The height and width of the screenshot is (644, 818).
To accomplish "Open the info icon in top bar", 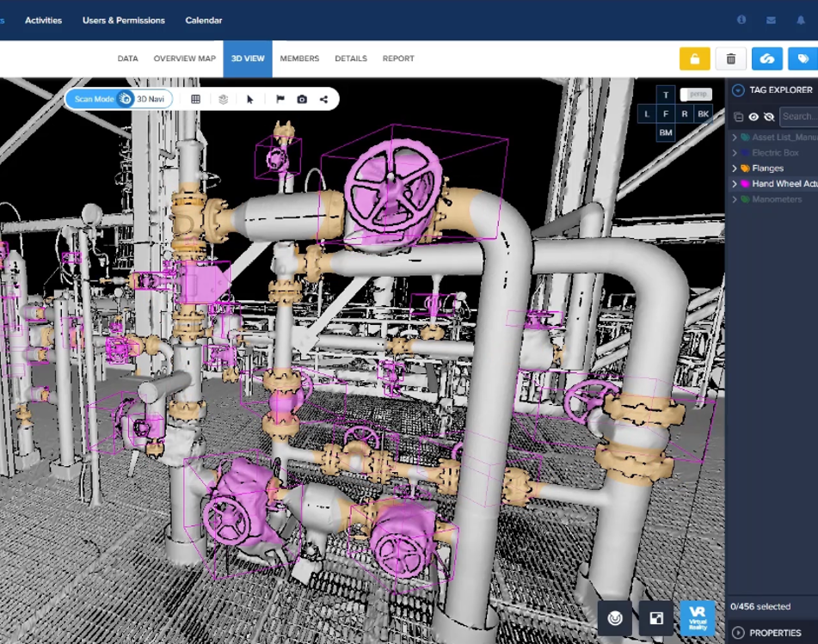I will click(741, 20).
